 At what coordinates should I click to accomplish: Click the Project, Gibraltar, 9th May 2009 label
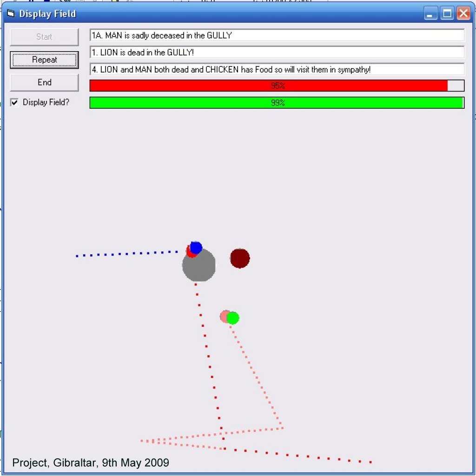[x=91, y=463]
